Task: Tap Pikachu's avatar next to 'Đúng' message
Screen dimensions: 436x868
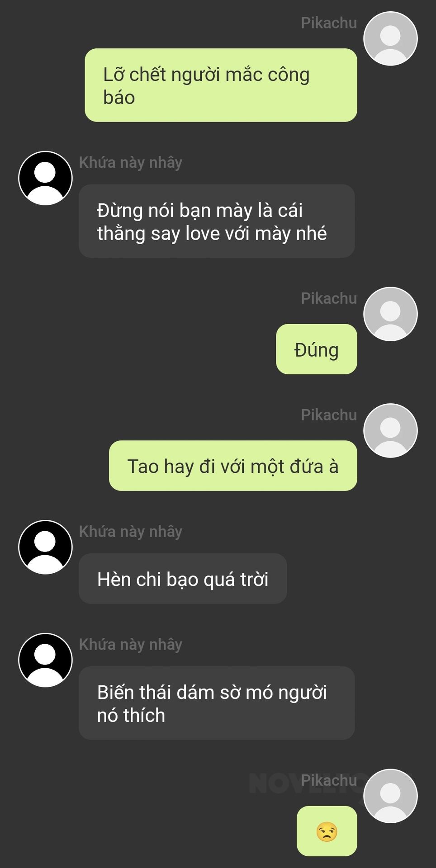Action: [x=390, y=314]
